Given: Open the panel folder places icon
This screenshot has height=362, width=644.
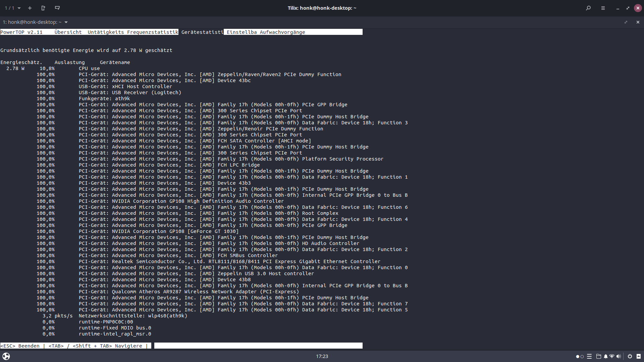Looking at the screenshot, I should pos(598,356).
